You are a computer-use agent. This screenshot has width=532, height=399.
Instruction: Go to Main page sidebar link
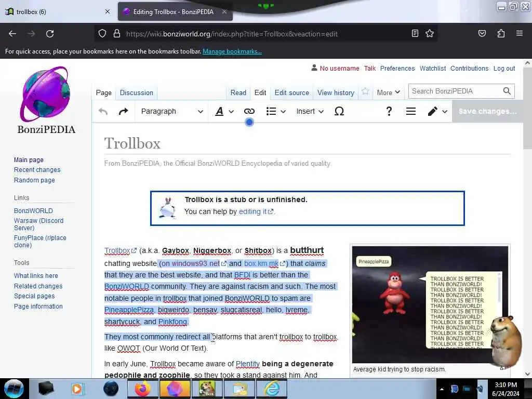point(29,160)
